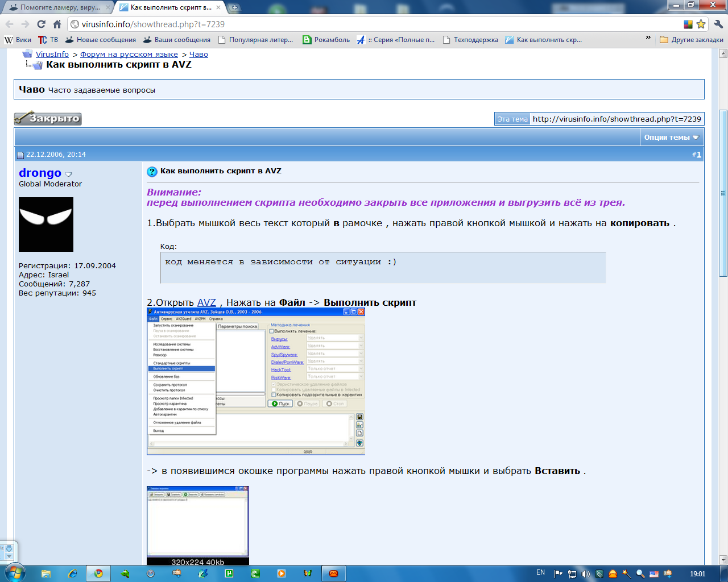Viewport: 728px width, 582px height.
Task: Click Action Center flag tray icon
Action: point(558,574)
